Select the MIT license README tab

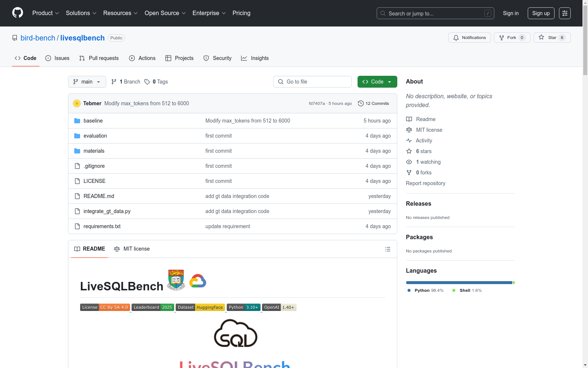tap(132, 249)
